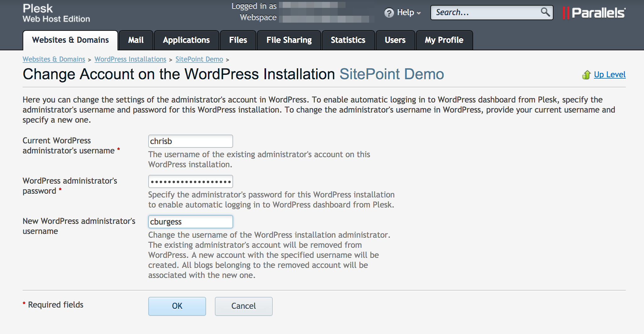This screenshot has width=644, height=334.
Task: Open the Applications tab
Action: 186,40
